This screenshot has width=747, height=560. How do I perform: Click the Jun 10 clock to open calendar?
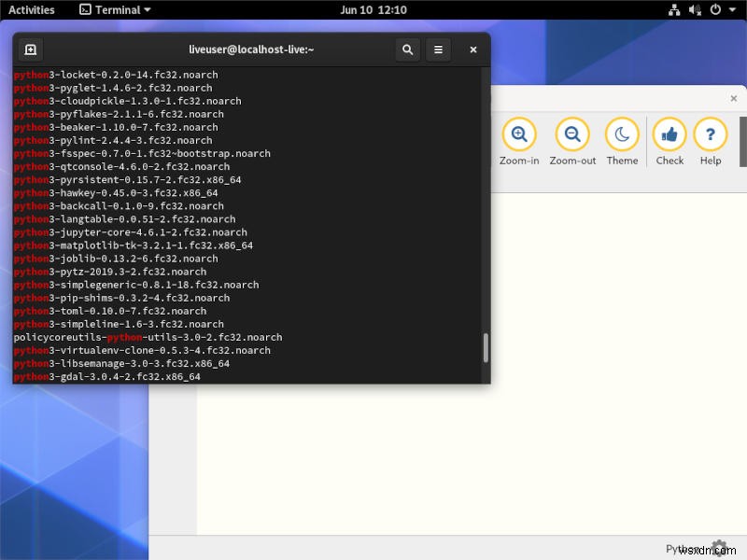373,10
